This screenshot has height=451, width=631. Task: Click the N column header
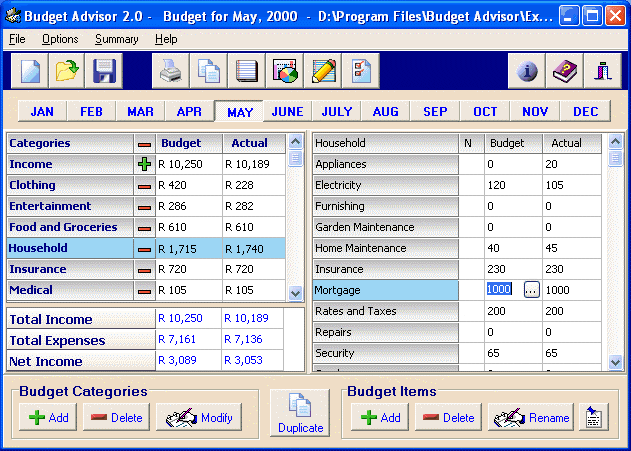[x=472, y=143]
